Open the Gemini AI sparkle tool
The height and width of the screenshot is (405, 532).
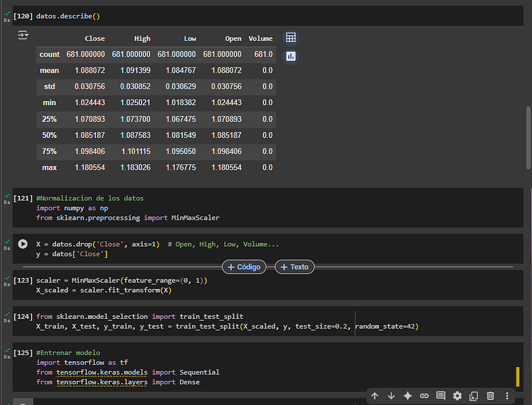pyautogui.click(x=407, y=395)
